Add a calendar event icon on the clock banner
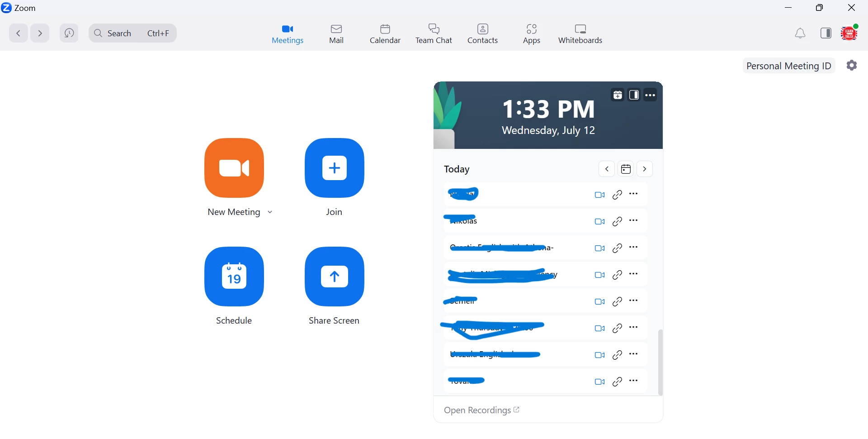The image size is (868, 439). click(618, 95)
